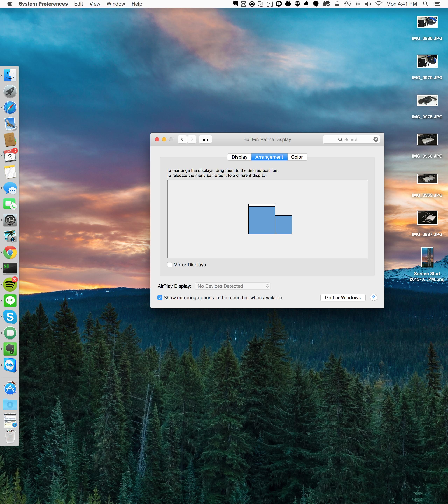
Task: Open View menu
Action: click(x=95, y=4)
